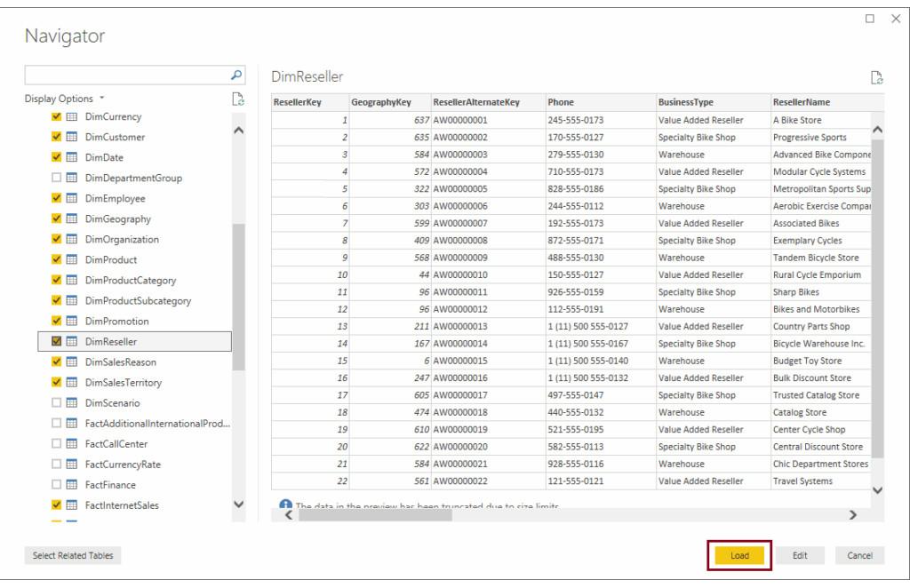910x588 pixels.
Task: Click the Edit button
Action: pos(799,554)
